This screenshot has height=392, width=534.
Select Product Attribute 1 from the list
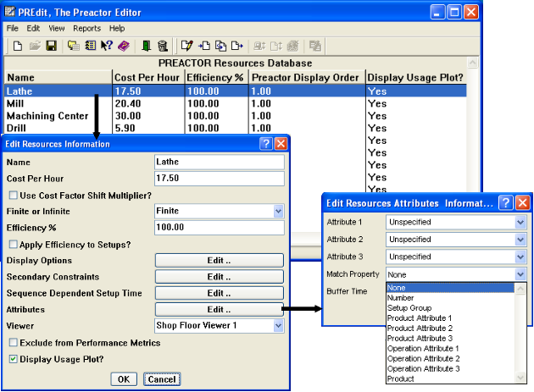point(450,318)
